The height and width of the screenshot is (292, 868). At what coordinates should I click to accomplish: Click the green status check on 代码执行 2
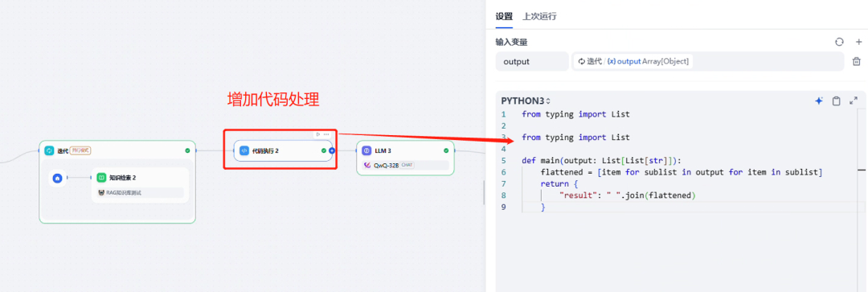(324, 150)
